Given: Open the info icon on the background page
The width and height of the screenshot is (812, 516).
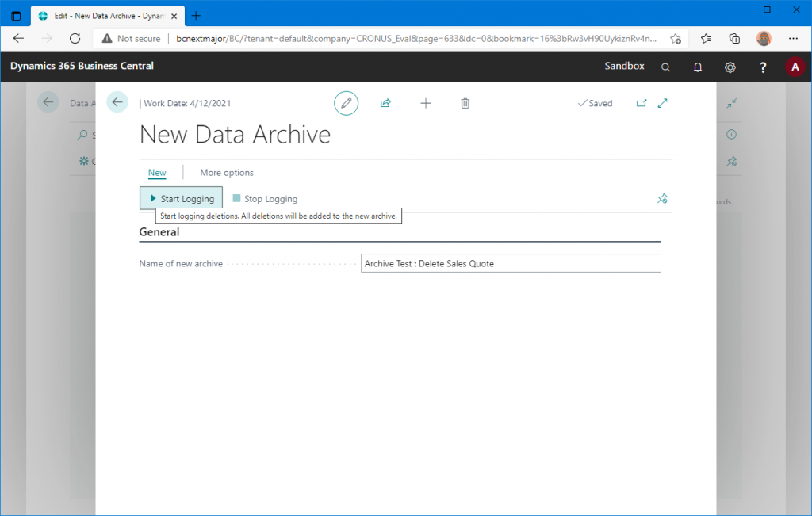Looking at the screenshot, I should [731, 135].
